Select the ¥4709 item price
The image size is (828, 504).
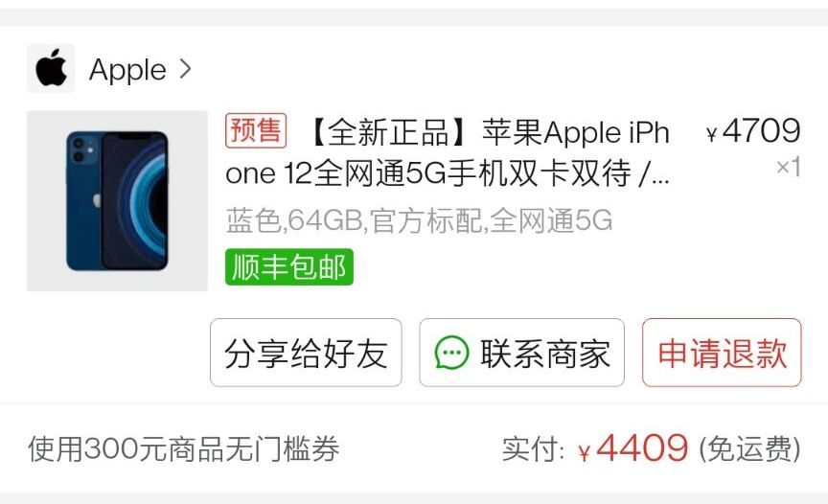click(x=753, y=131)
